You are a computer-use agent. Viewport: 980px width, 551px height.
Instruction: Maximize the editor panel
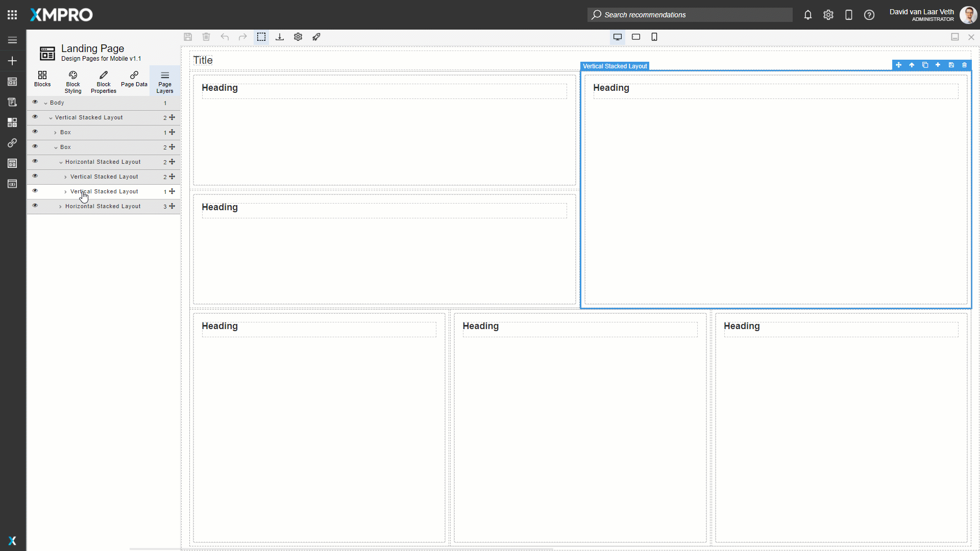tap(955, 37)
